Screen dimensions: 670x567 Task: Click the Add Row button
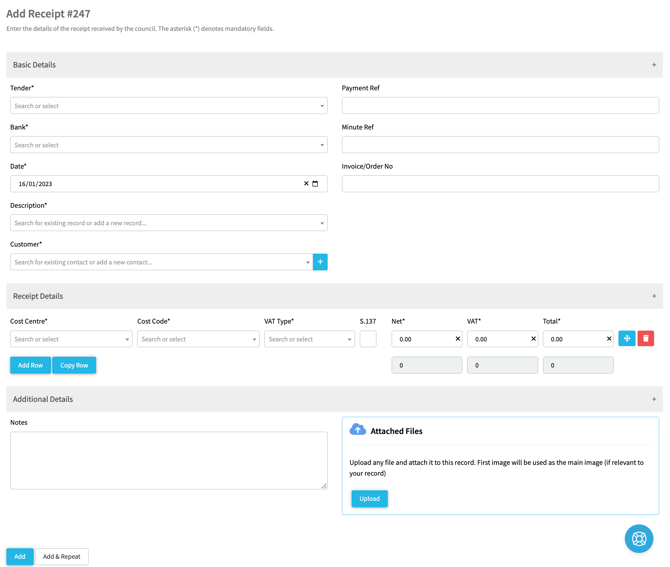[30, 365]
